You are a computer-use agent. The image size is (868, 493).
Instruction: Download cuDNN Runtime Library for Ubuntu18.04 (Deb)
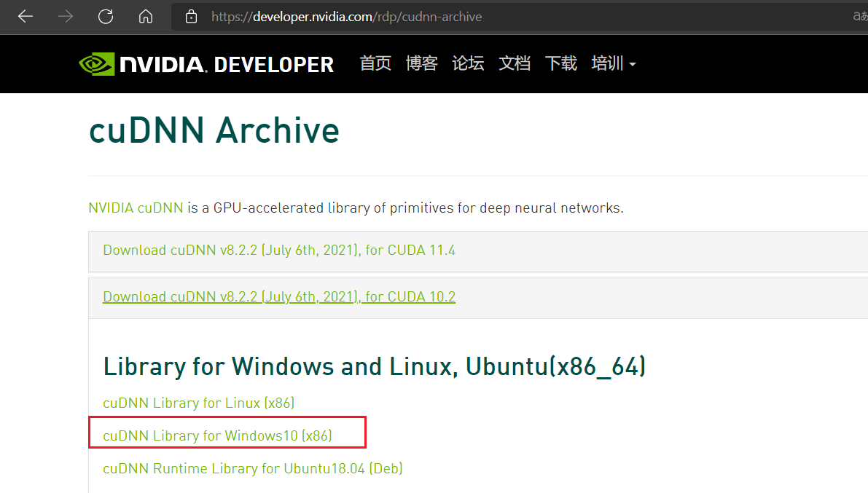(x=253, y=468)
